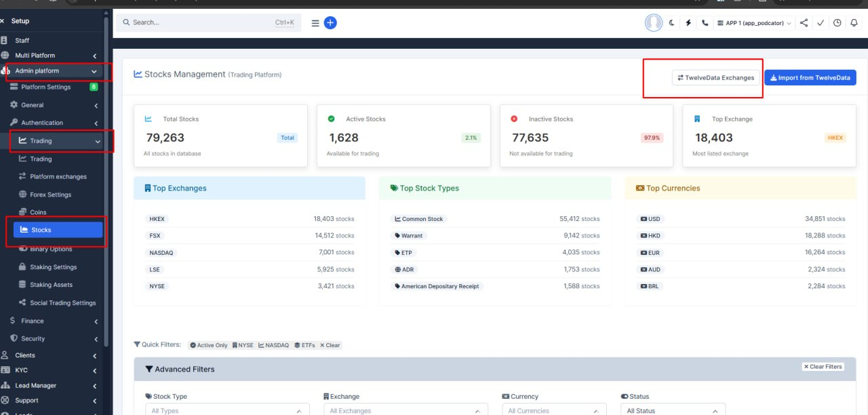This screenshot has height=415, width=868.
Task: Apply ETFs quick filter
Action: click(x=304, y=345)
